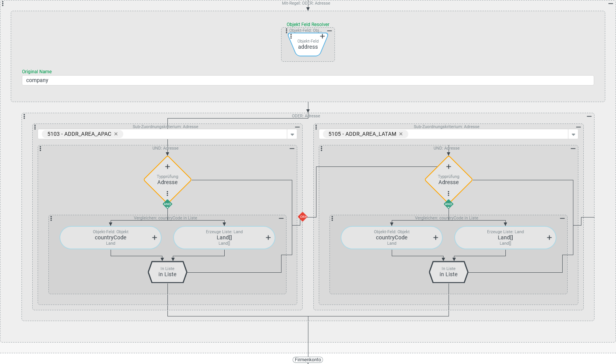Image resolution: width=616 pixels, height=364 pixels.
Task: Click the AND badge under APAC Typprüfung
Action: click(167, 204)
